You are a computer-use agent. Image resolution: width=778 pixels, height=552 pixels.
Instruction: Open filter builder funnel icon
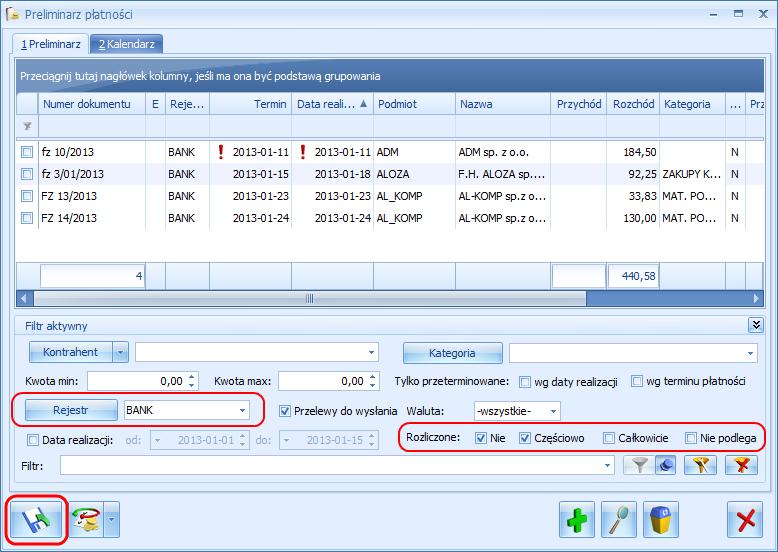click(700, 465)
